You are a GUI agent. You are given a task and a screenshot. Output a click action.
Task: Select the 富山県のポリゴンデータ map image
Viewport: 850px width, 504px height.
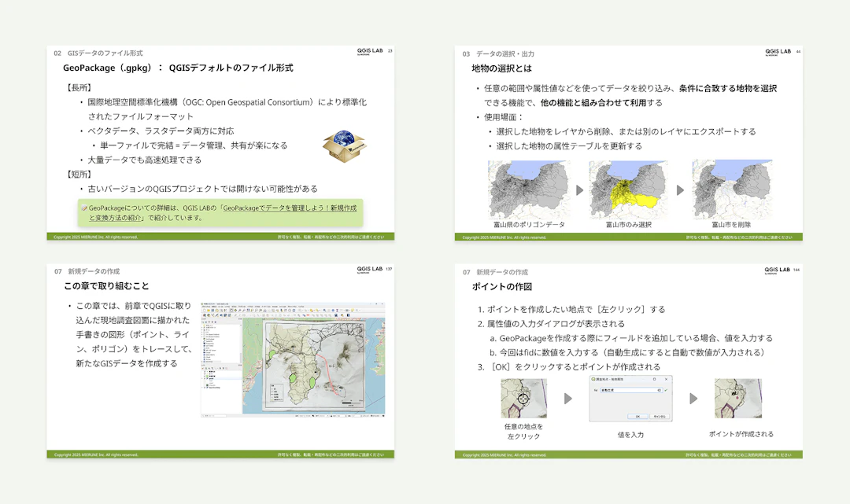click(528, 189)
